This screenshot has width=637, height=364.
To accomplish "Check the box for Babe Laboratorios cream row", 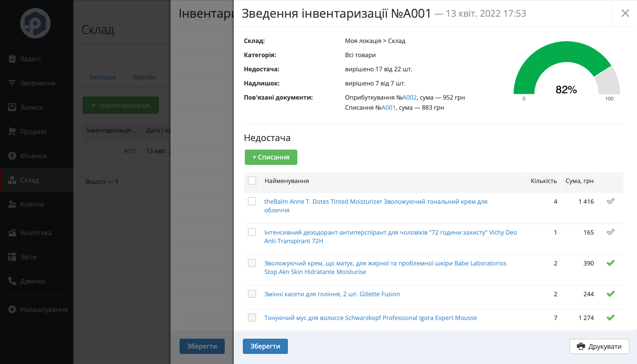I will pyautogui.click(x=252, y=263).
